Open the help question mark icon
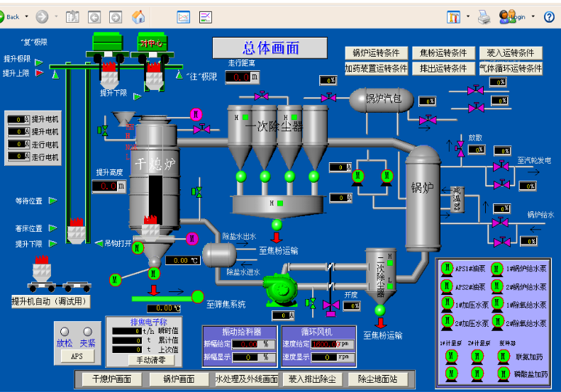 point(549,16)
